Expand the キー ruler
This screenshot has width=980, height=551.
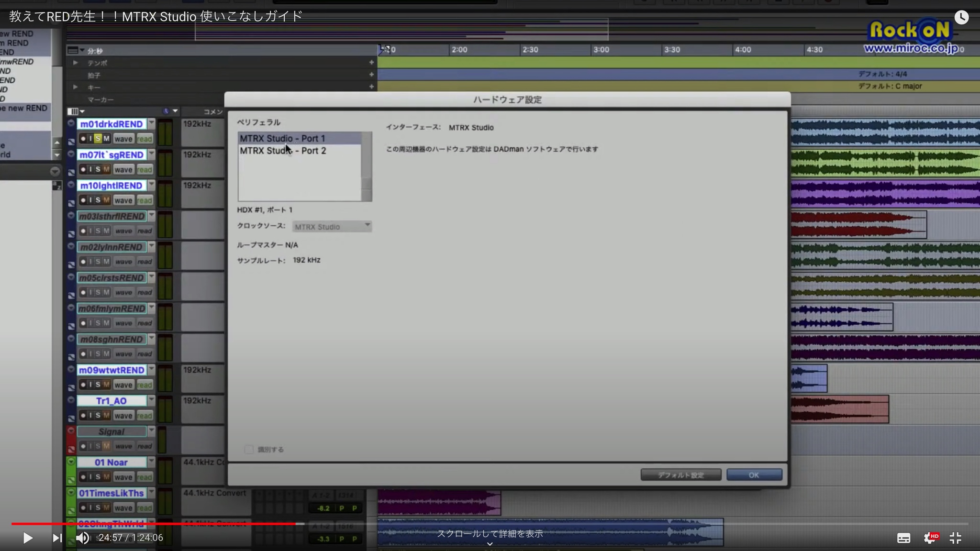(75, 87)
